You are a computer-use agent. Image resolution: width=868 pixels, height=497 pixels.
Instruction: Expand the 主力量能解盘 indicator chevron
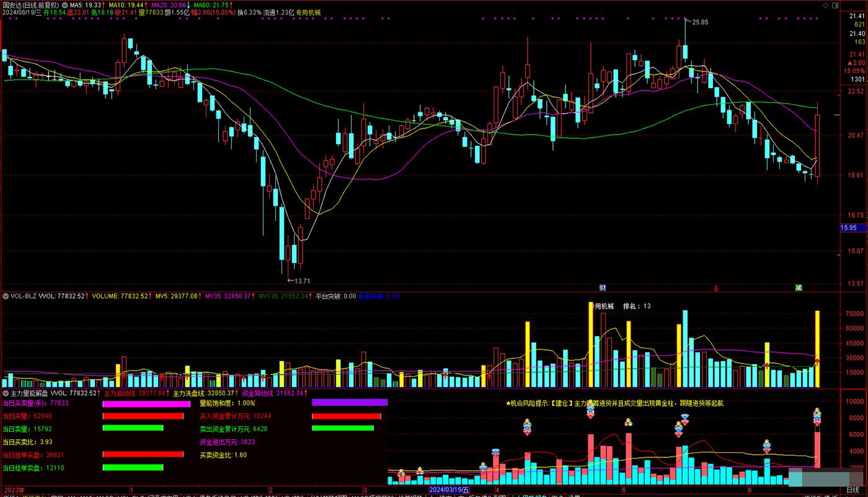point(6,393)
